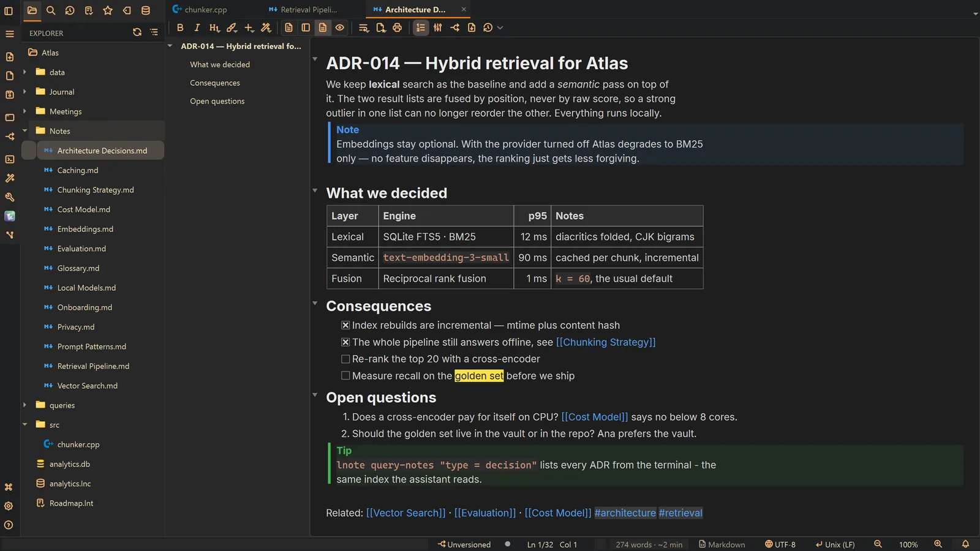Expand the data folder
The image size is (980, 551).
tap(24, 72)
